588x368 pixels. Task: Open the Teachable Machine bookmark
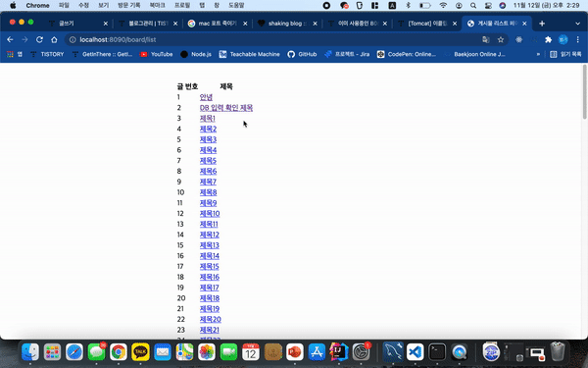coord(249,54)
